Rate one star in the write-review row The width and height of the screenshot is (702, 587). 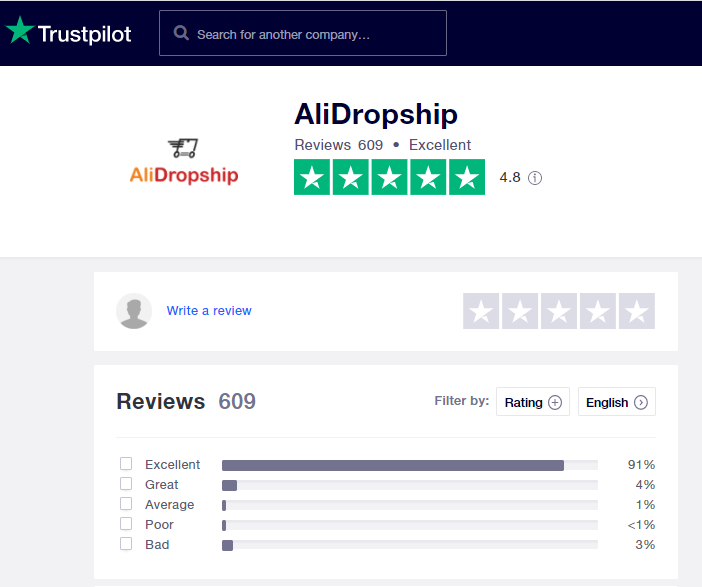pos(481,311)
